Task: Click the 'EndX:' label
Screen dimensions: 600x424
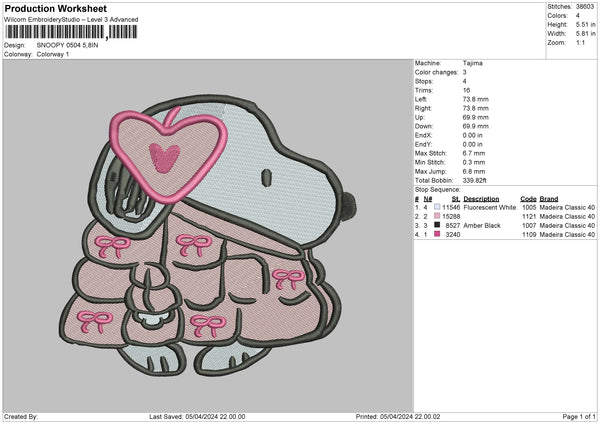Action: 423,135
